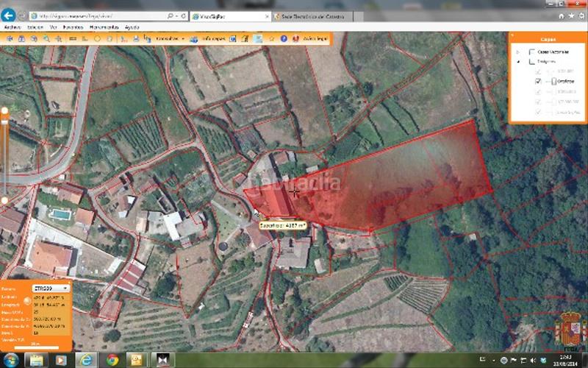Toggle the Imágenes group checkbox
This screenshot has height=368, width=588.
(531, 62)
